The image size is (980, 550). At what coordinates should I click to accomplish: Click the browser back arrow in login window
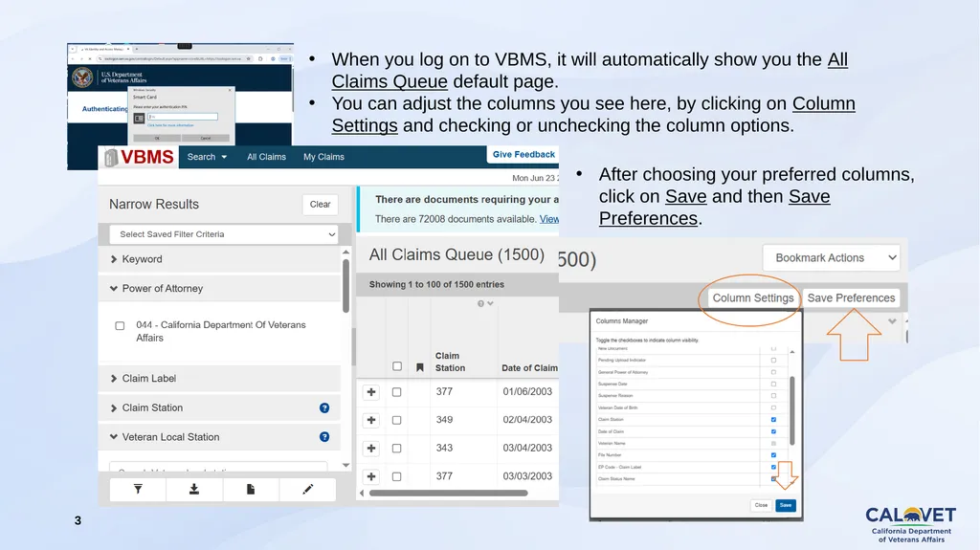coord(73,58)
